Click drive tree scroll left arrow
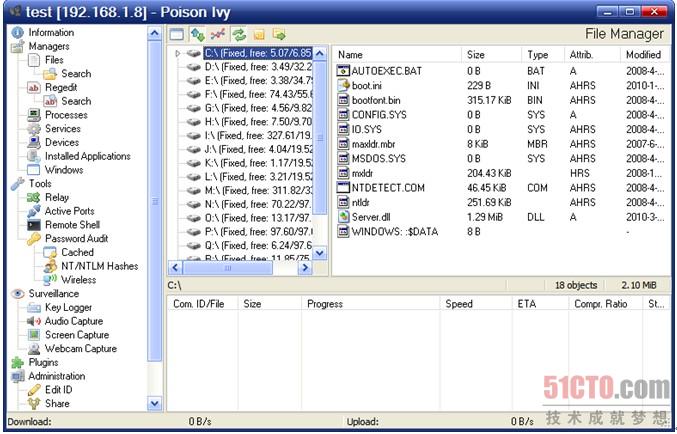This screenshot has width=677, height=434. [x=175, y=268]
